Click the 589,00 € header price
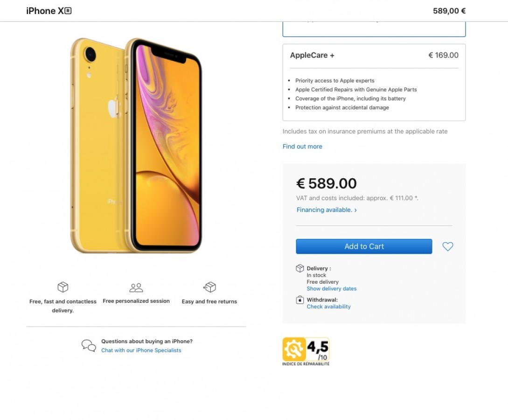 (x=449, y=11)
